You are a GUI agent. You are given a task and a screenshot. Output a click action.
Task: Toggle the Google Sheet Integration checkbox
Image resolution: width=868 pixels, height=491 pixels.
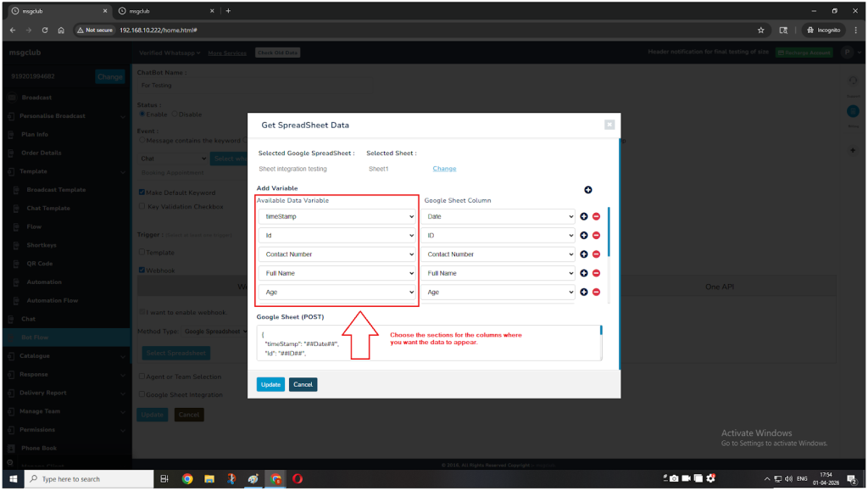click(142, 395)
